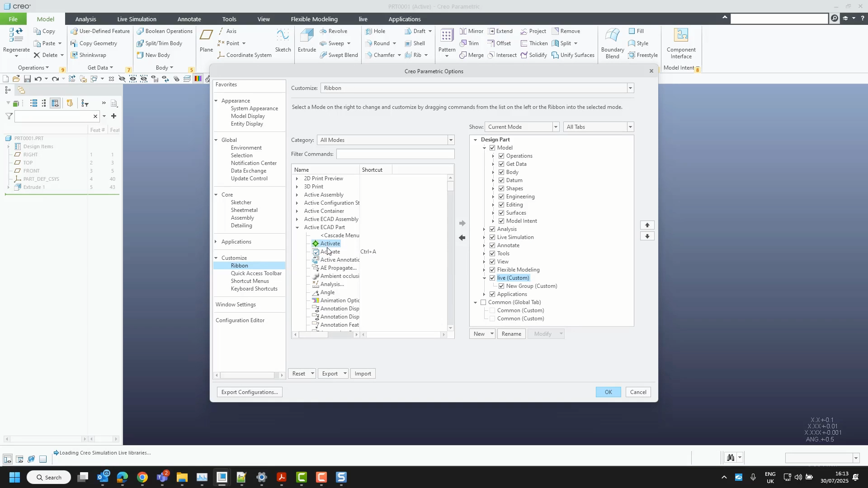868x488 pixels.
Task: Click the Hole tool
Action: click(x=375, y=31)
